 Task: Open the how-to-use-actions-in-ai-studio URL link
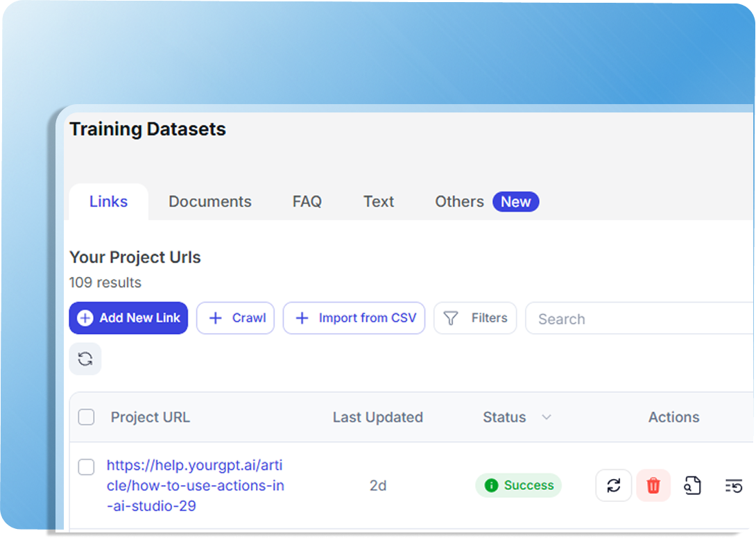(x=195, y=485)
